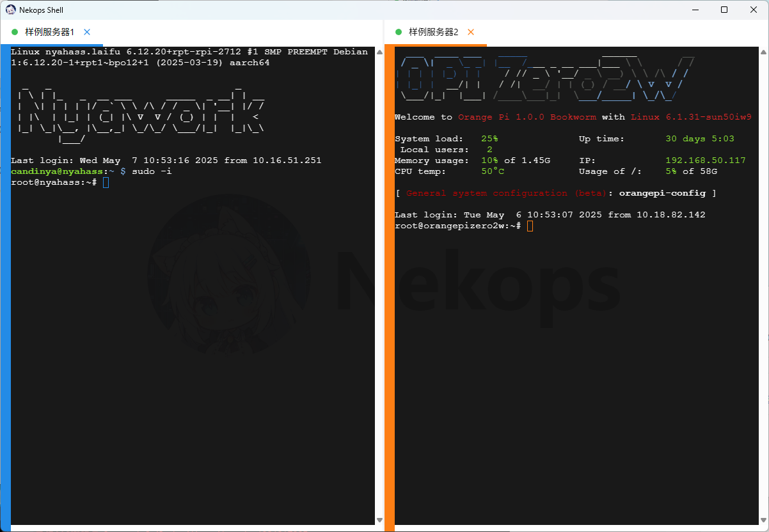This screenshot has height=532, width=769.
Task: Minimize the Nekops Shell window
Action: [695, 10]
